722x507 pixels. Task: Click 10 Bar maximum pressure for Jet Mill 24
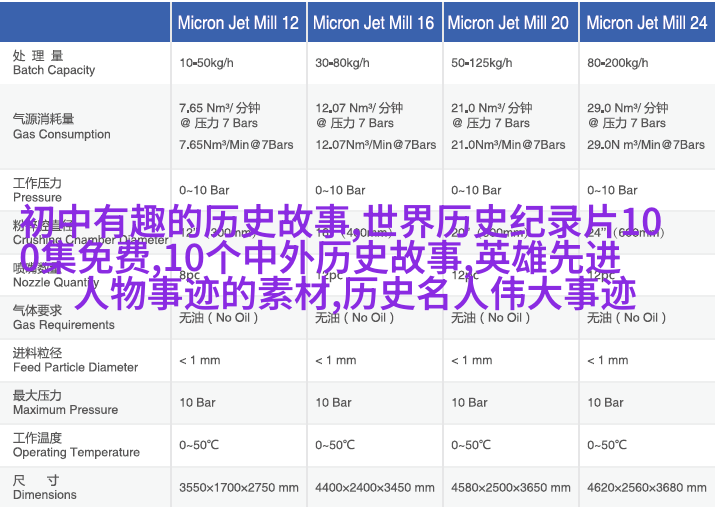point(605,402)
